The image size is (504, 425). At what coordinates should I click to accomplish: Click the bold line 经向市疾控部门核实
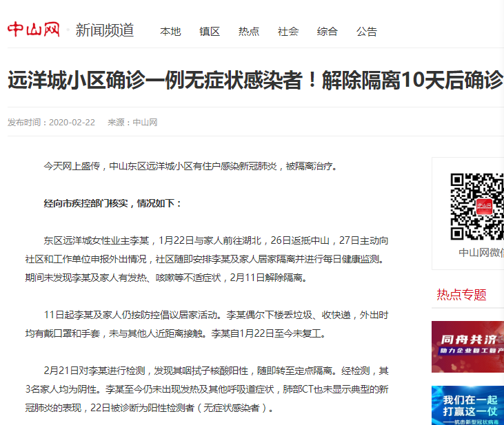113,204
